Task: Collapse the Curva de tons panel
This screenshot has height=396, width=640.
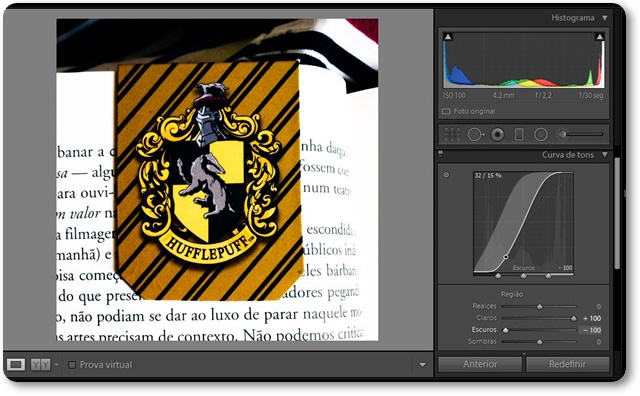Action: 604,155
